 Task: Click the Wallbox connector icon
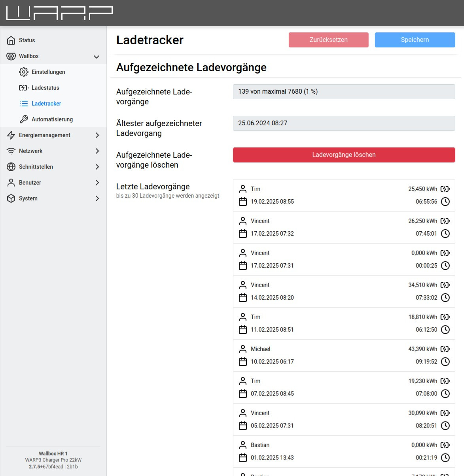[x=11, y=56]
